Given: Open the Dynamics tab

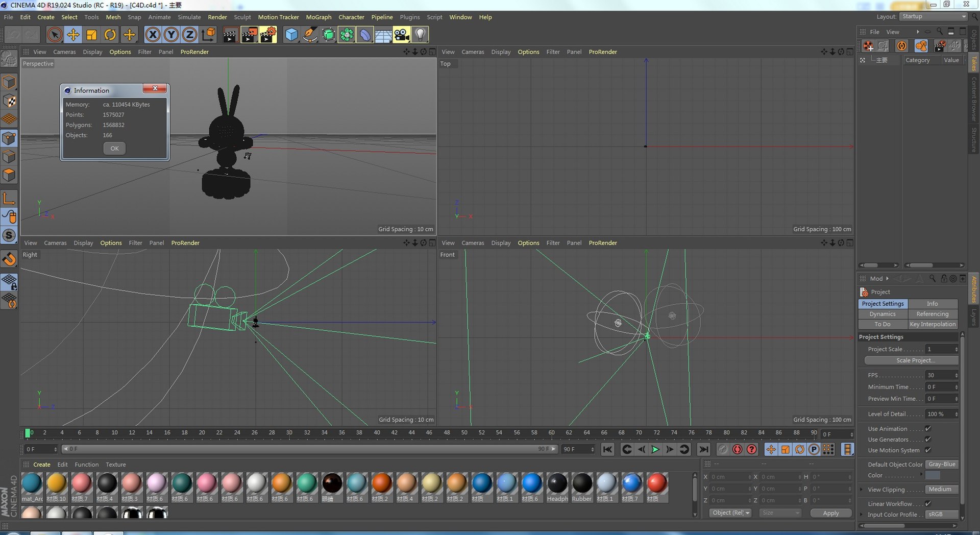Looking at the screenshot, I should point(883,314).
